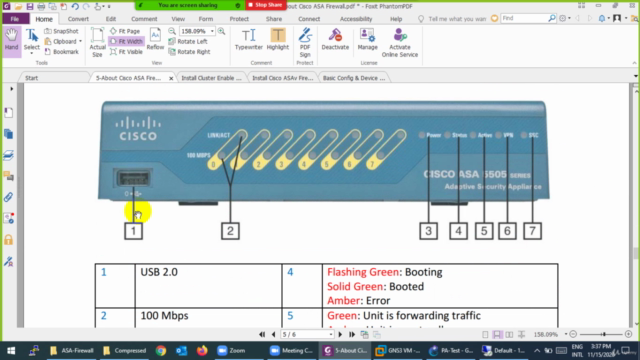Open the 158.09% zoom dropdown

pyautogui.click(x=212, y=31)
